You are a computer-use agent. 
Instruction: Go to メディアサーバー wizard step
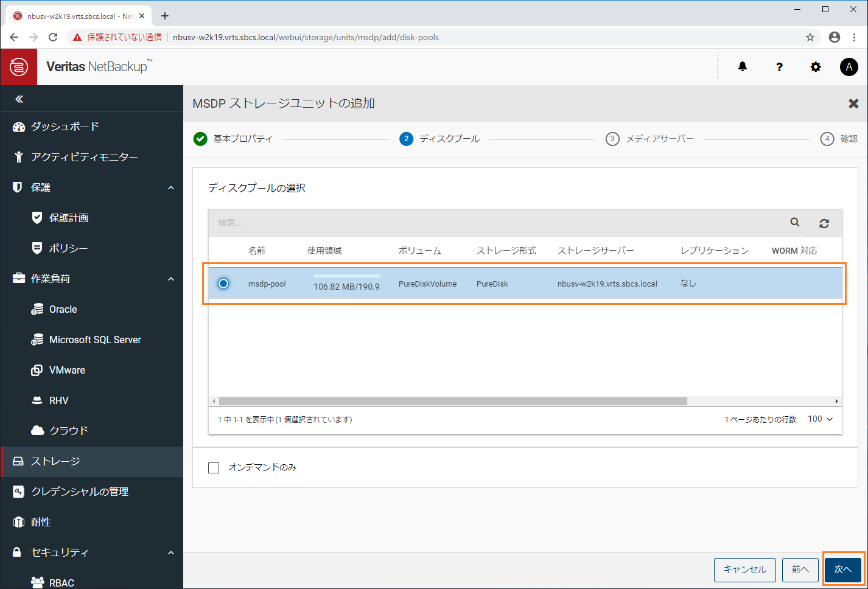pos(649,139)
